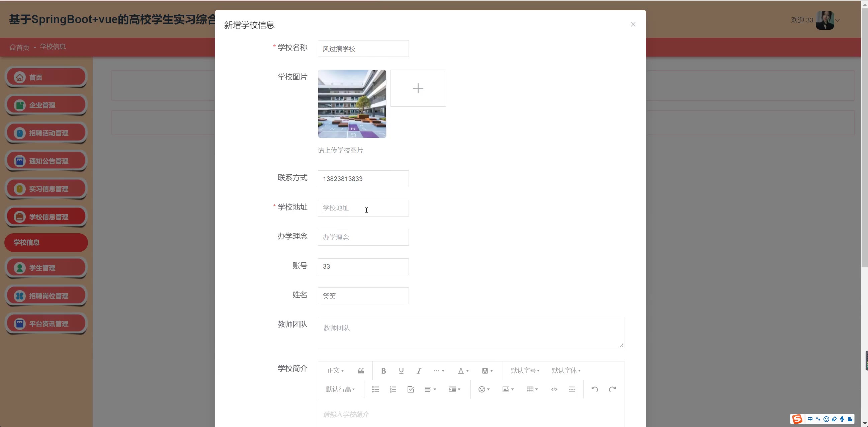Click the 首页 breadcrumb link
This screenshot has height=427, width=868.
tap(19, 47)
